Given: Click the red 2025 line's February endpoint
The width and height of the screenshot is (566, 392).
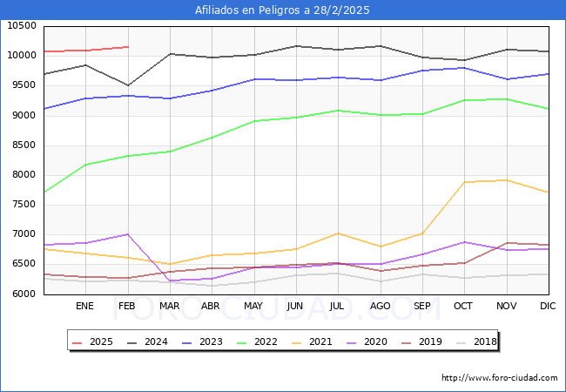Looking at the screenshot, I should click(128, 47).
